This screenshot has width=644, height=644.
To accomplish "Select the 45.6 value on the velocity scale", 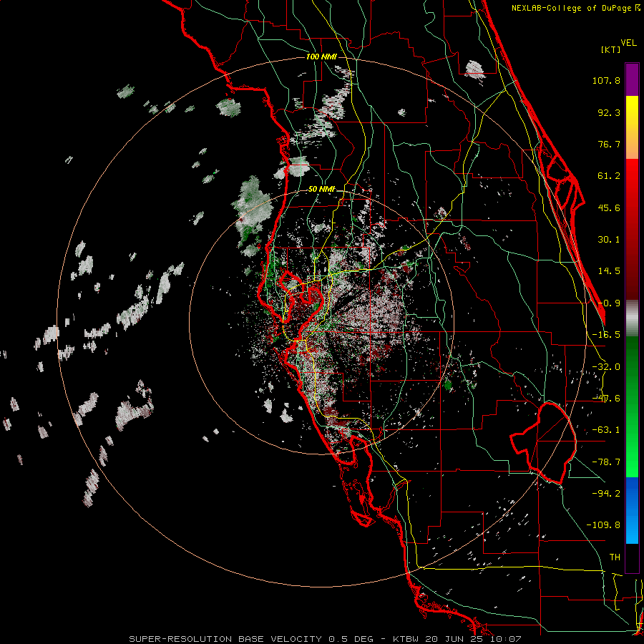I will click(x=609, y=208).
